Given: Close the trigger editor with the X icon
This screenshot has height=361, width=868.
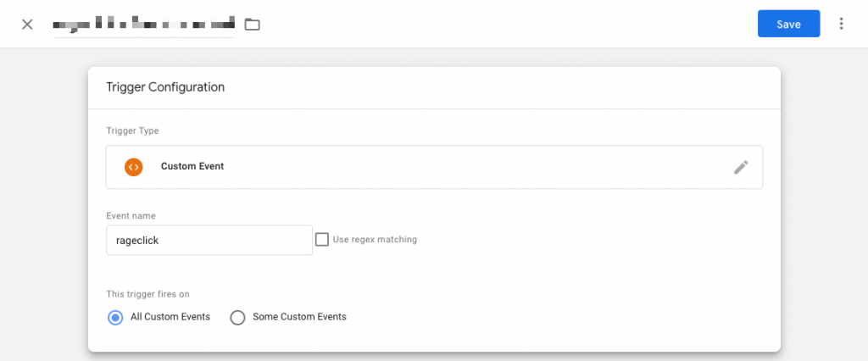Looking at the screenshot, I should point(27,24).
